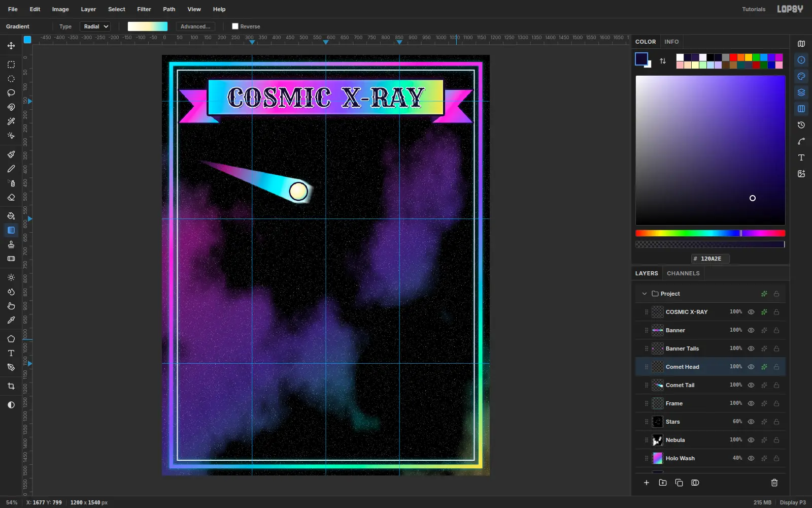Open the Layers panel icon in right sidebar
812x508 pixels.
coord(801,92)
